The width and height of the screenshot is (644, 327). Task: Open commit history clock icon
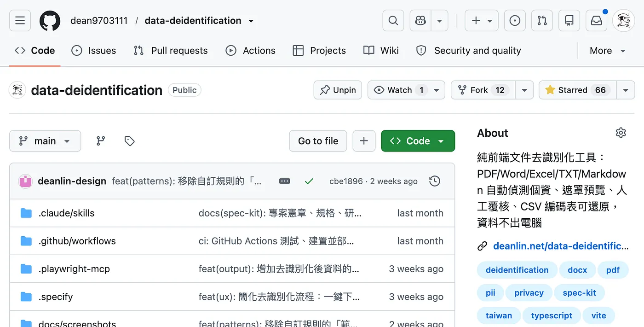pyautogui.click(x=435, y=181)
